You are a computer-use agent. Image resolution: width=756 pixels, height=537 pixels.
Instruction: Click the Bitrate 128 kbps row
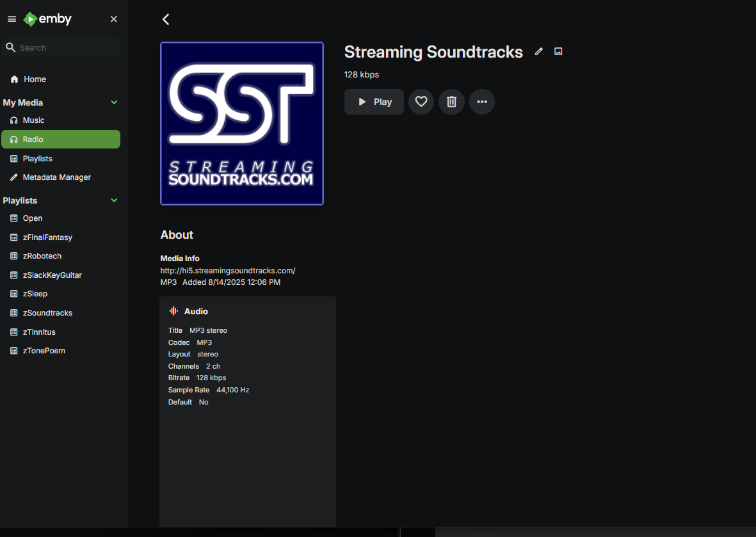pos(197,378)
